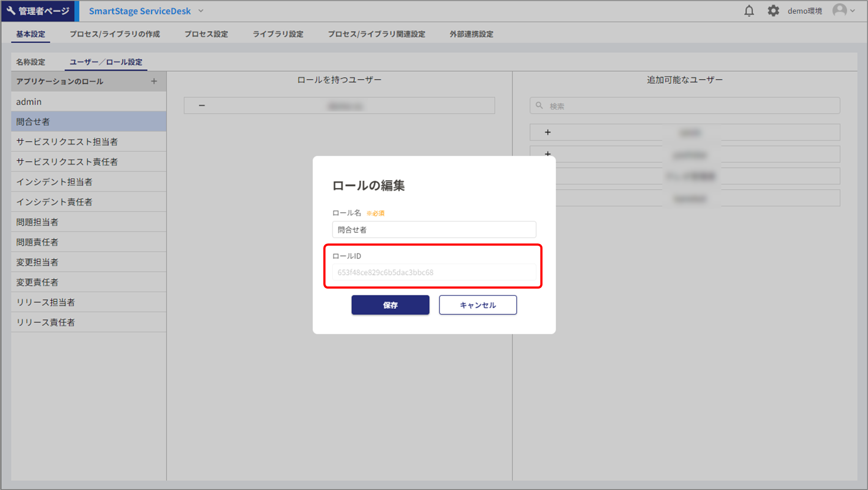The image size is (868, 490).
Task: Switch to the ライブラリ設定 tab
Action: click(x=278, y=34)
